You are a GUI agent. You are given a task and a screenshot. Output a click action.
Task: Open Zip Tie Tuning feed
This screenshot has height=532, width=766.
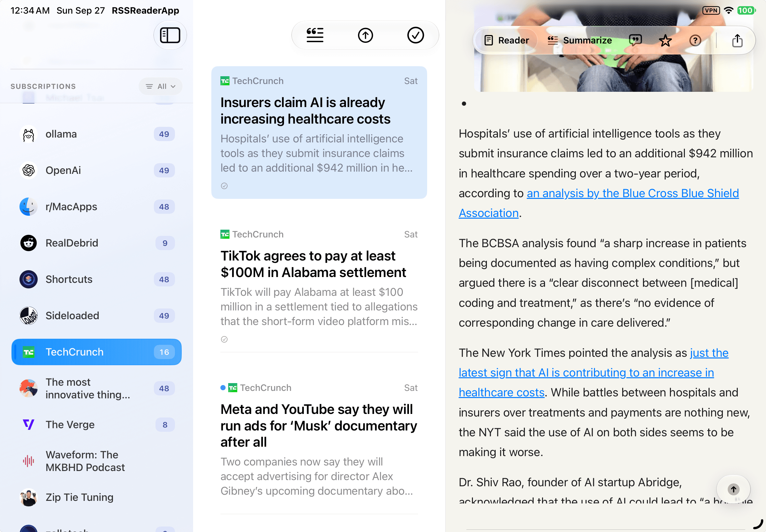tap(96, 497)
